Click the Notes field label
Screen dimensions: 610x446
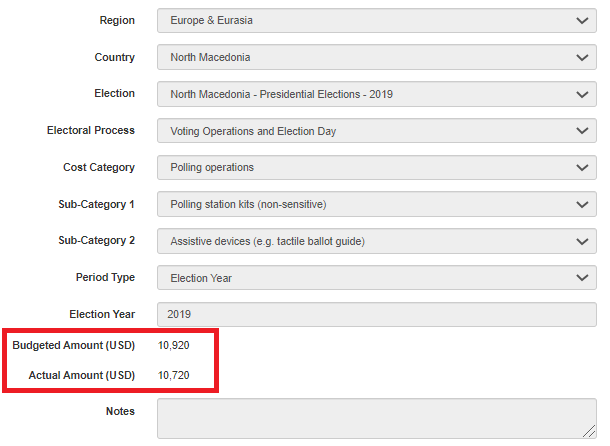point(120,411)
